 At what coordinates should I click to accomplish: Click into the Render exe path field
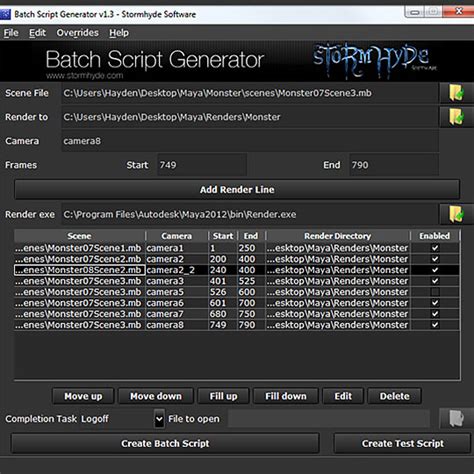click(x=250, y=214)
